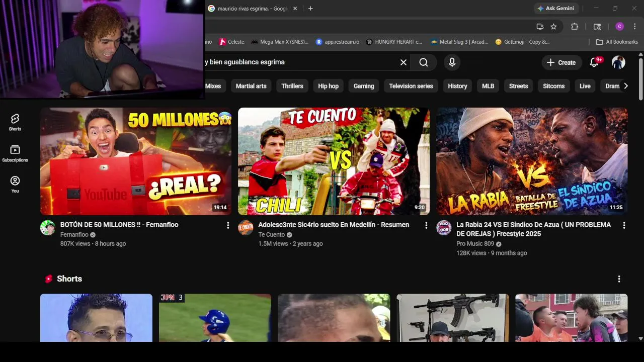Open the Short with glasses man
The image size is (644, 362).
pyautogui.click(x=96, y=318)
